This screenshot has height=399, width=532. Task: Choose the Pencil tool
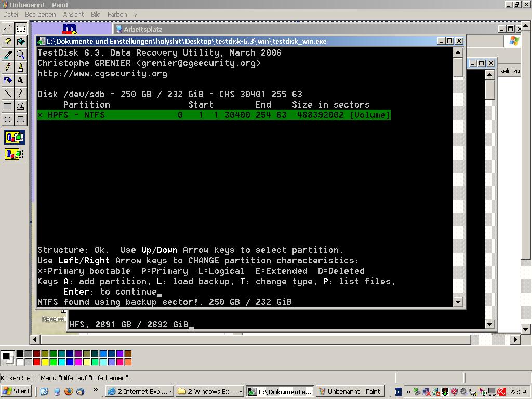tap(8, 67)
